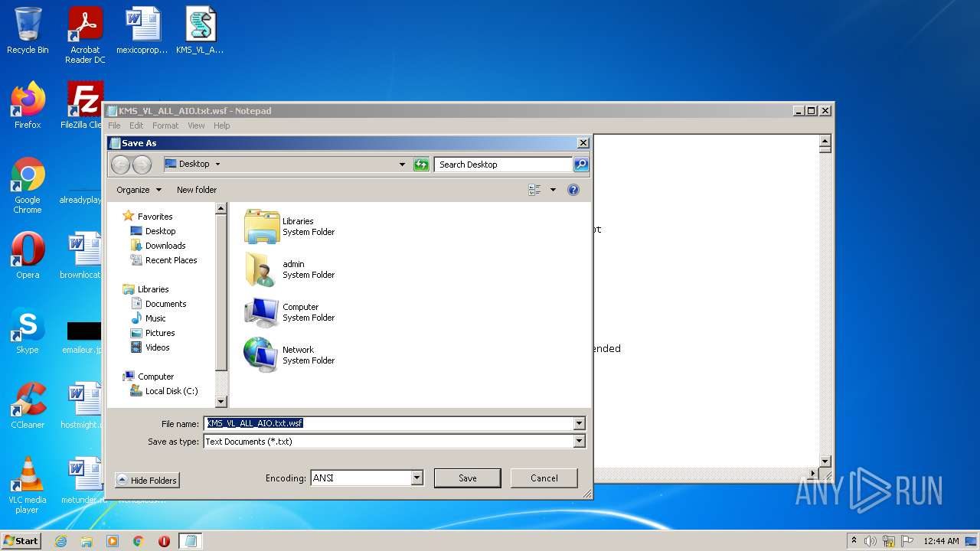Create a New folder
The image size is (980, 551).
click(197, 190)
